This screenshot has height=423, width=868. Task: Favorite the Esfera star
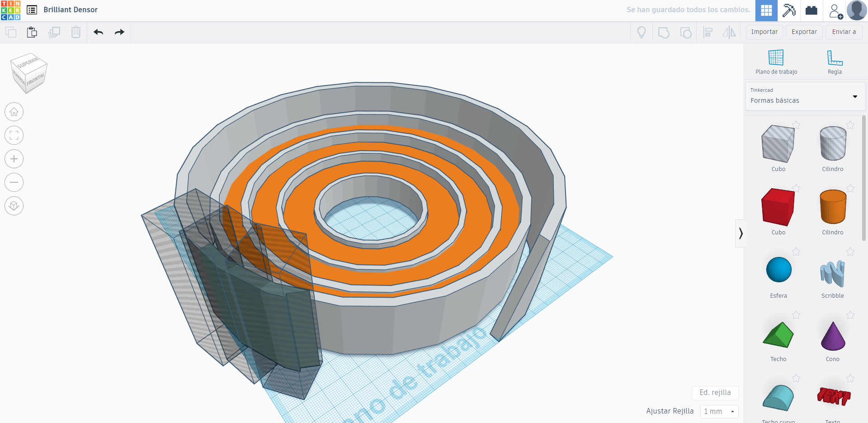point(796,252)
